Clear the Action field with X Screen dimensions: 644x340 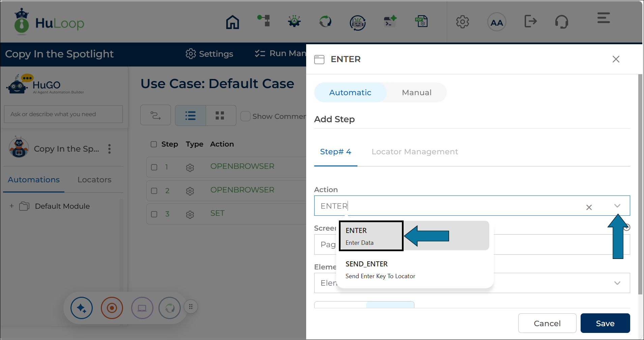(589, 207)
